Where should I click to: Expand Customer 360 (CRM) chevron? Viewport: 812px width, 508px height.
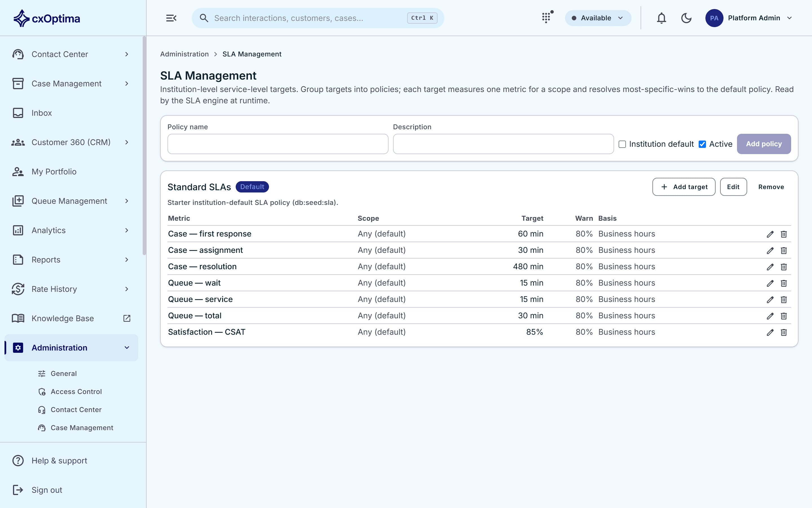coord(127,142)
